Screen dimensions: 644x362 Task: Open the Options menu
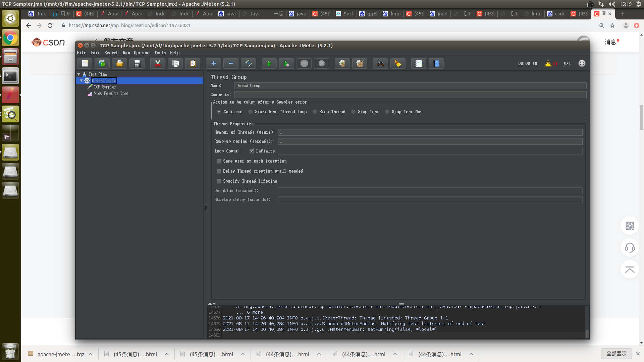[x=142, y=53]
